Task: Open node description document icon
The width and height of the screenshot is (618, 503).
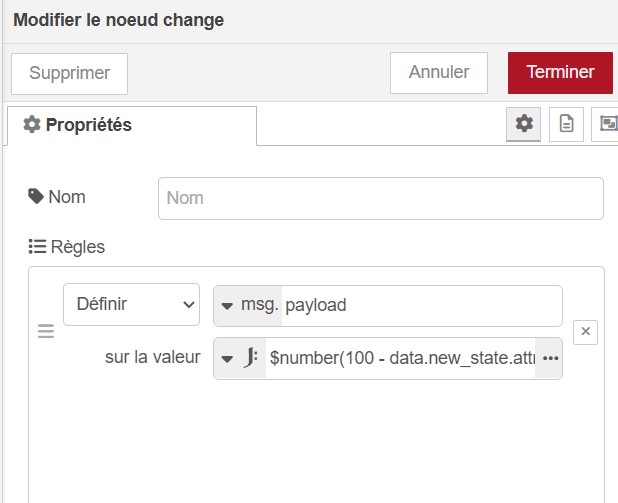Action: pos(566,124)
